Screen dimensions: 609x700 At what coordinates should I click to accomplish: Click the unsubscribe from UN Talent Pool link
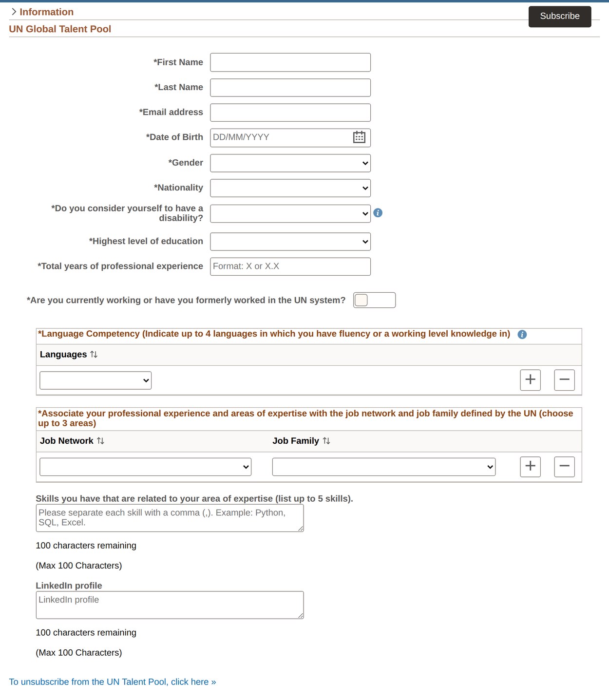coord(113,682)
